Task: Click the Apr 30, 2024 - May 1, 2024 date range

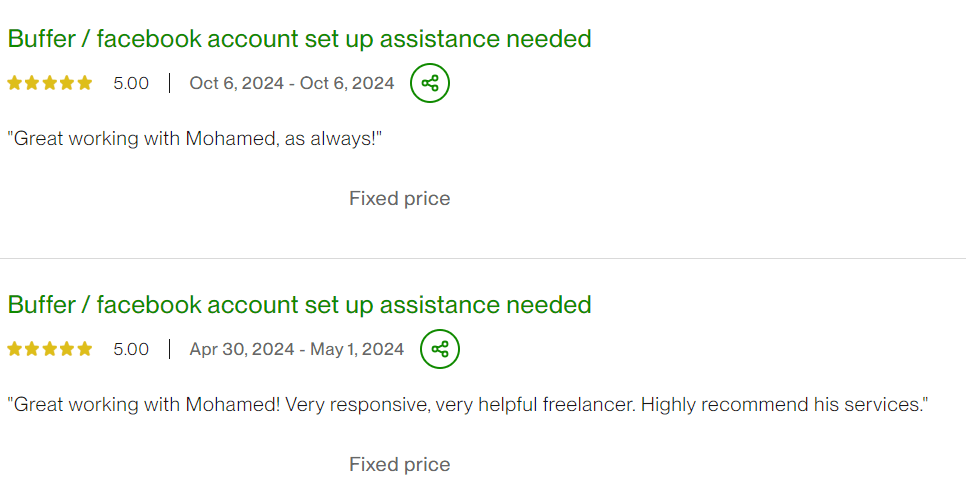Action: coord(297,349)
